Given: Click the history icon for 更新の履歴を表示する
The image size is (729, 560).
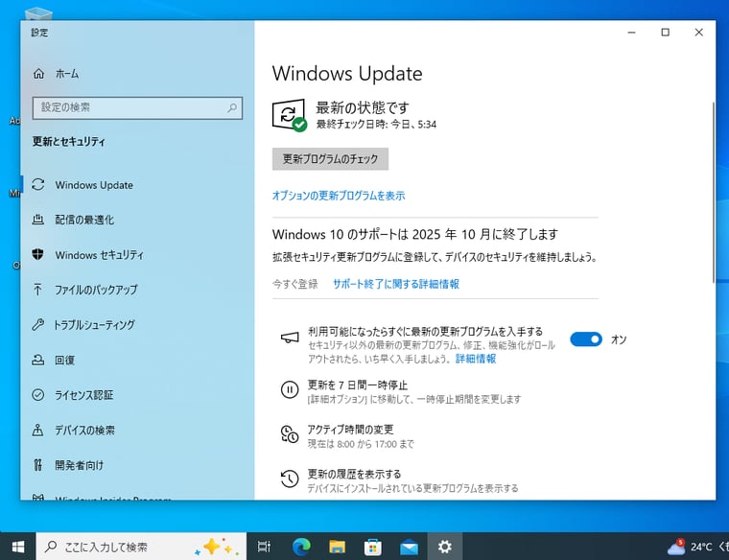Looking at the screenshot, I should point(290,478).
